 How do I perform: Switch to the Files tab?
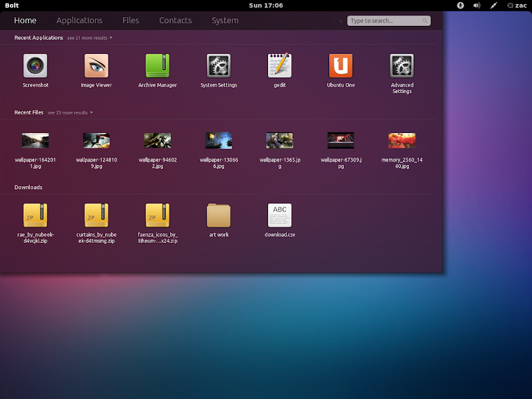tap(131, 21)
